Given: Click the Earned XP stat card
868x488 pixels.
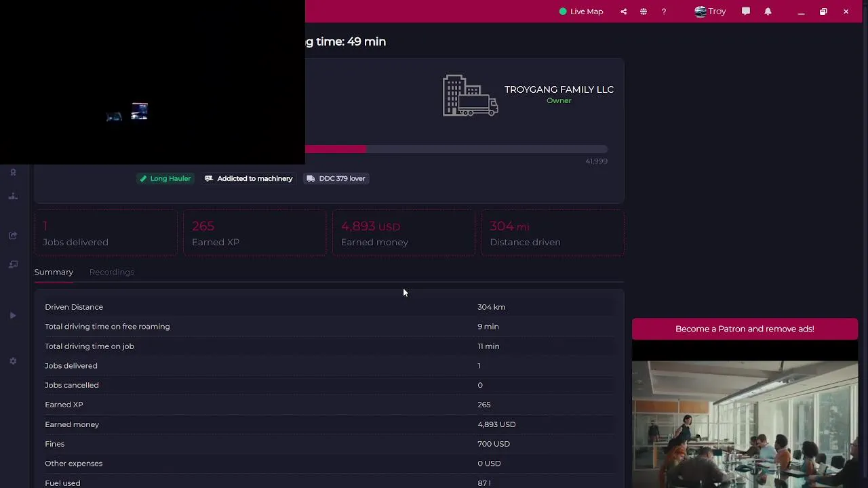Looking at the screenshot, I should click(255, 233).
